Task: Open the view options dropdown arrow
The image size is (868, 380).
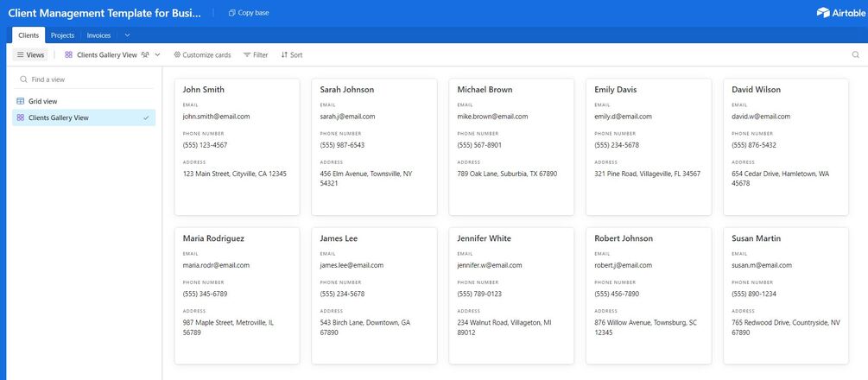Action: pos(157,54)
